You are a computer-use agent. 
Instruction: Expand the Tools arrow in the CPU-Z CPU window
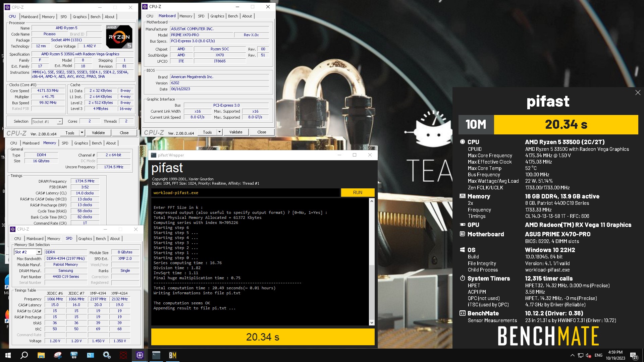pyautogui.click(x=82, y=133)
